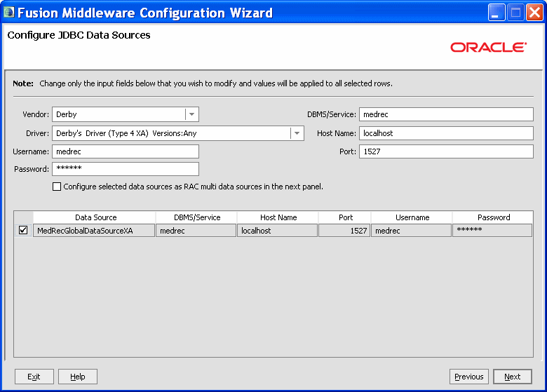The height and width of the screenshot is (392, 547).
Task: Click the Password input field
Action: (126, 169)
